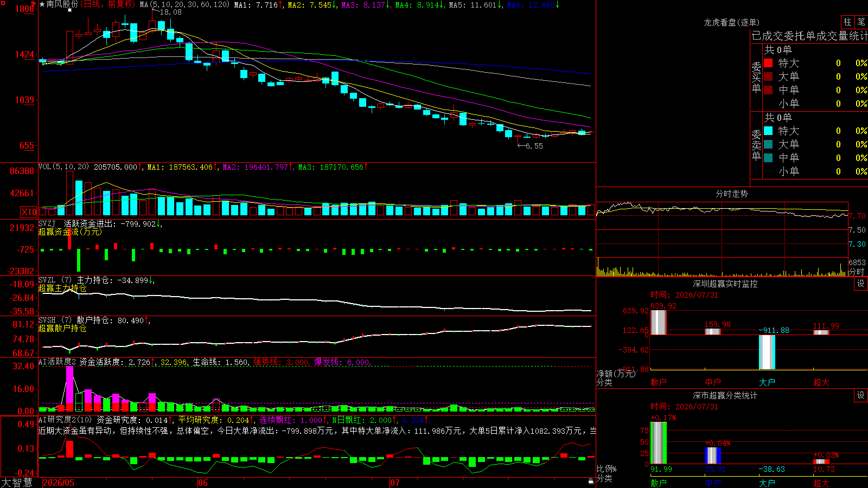Click the MA(5,10,20,30,60,120) indicator label
Screen dimensions: 868x488
pyautogui.click(x=185, y=5)
